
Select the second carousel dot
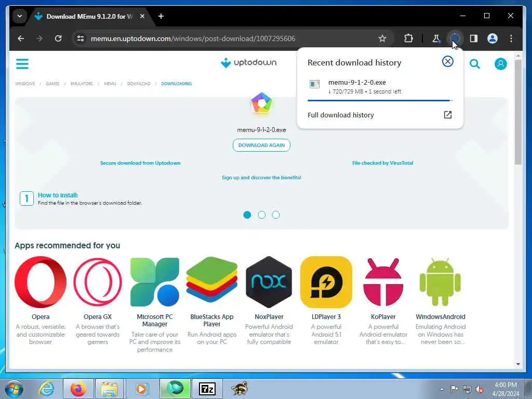[261, 215]
